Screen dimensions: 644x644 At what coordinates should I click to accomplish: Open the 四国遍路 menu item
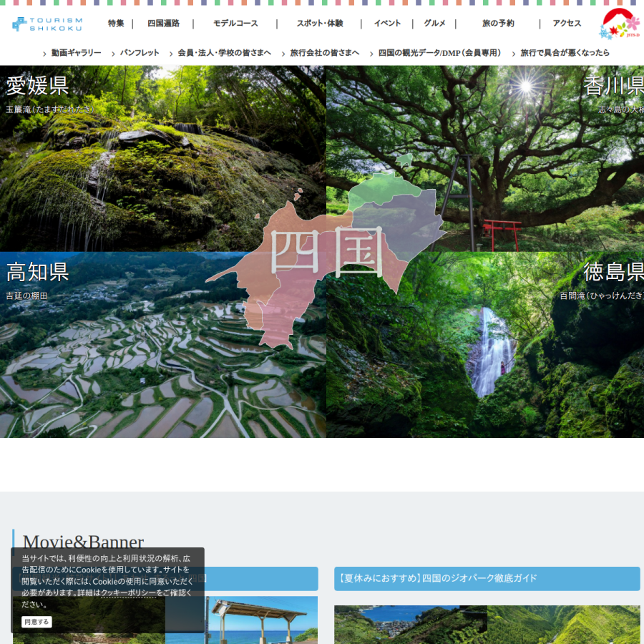coord(163,24)
